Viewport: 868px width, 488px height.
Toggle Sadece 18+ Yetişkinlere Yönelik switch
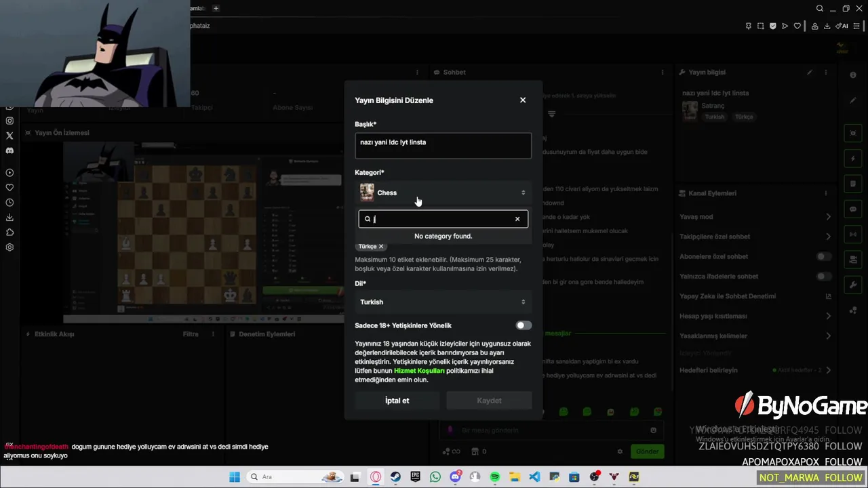[x=524, y=325]
